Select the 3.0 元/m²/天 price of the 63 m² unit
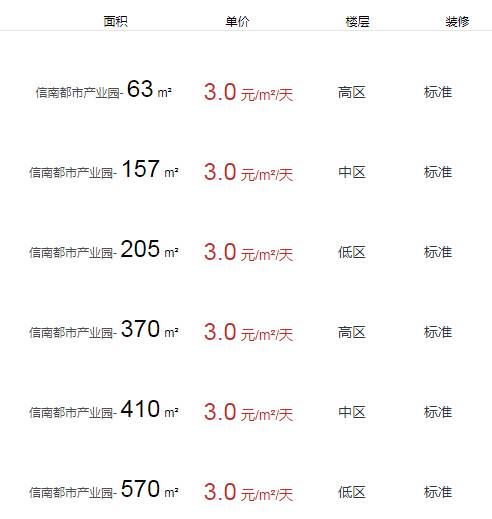 [249, 92]
